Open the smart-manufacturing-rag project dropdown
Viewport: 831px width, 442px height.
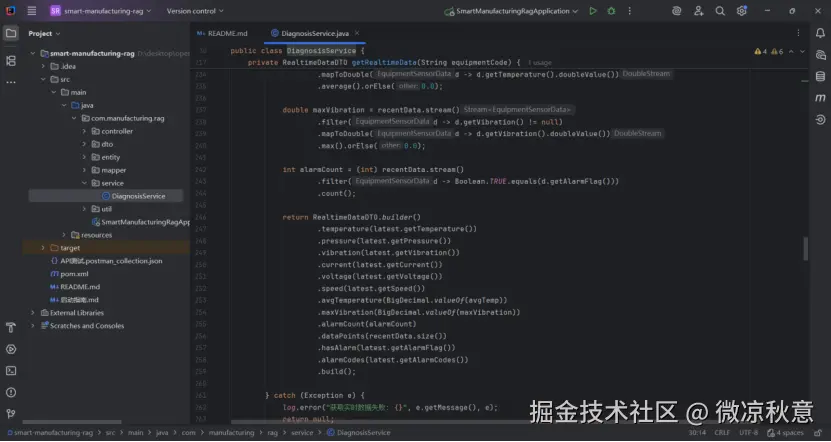point(100,11)
